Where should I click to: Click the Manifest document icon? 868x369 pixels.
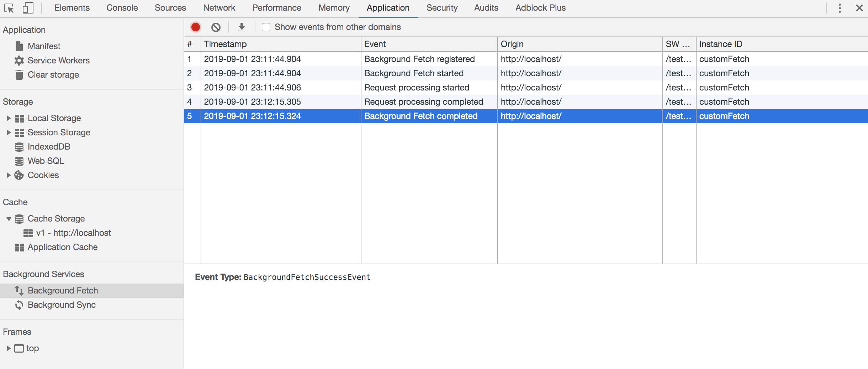point(19,46)
